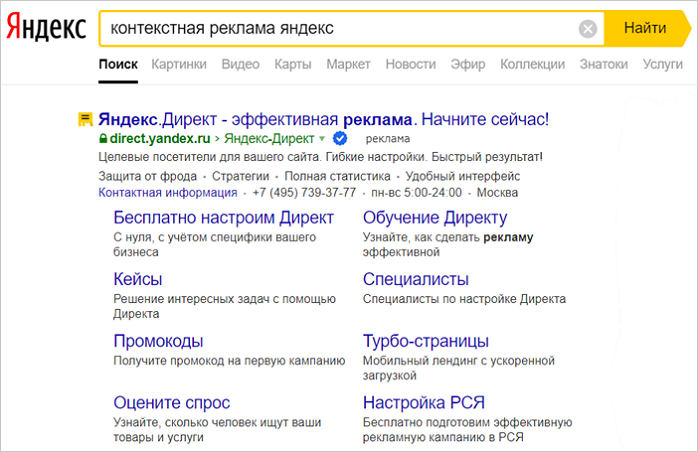Click the green lock icon by direct.yandex.ru
Viewport: 698px width, 452px height.
pyautogui.click(x=103, y=139)
